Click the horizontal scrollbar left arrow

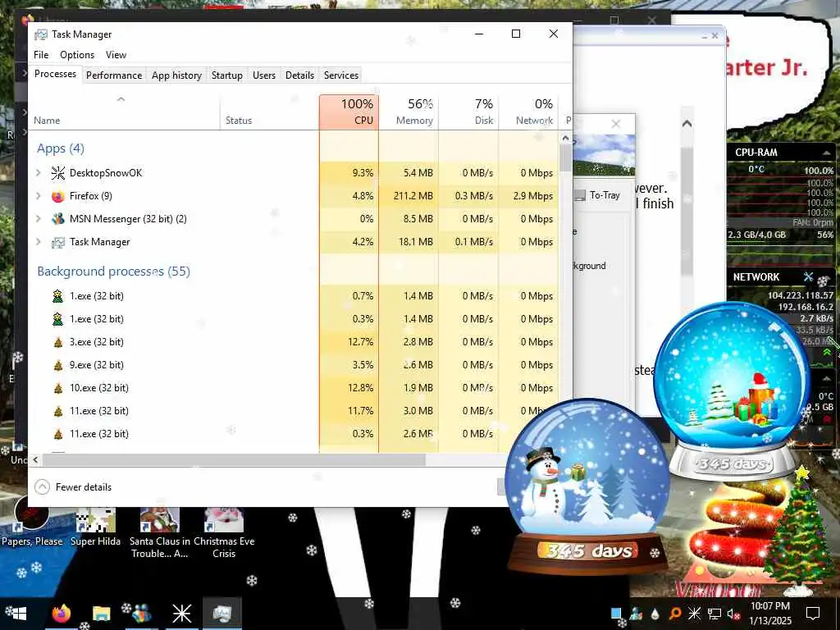35,459
